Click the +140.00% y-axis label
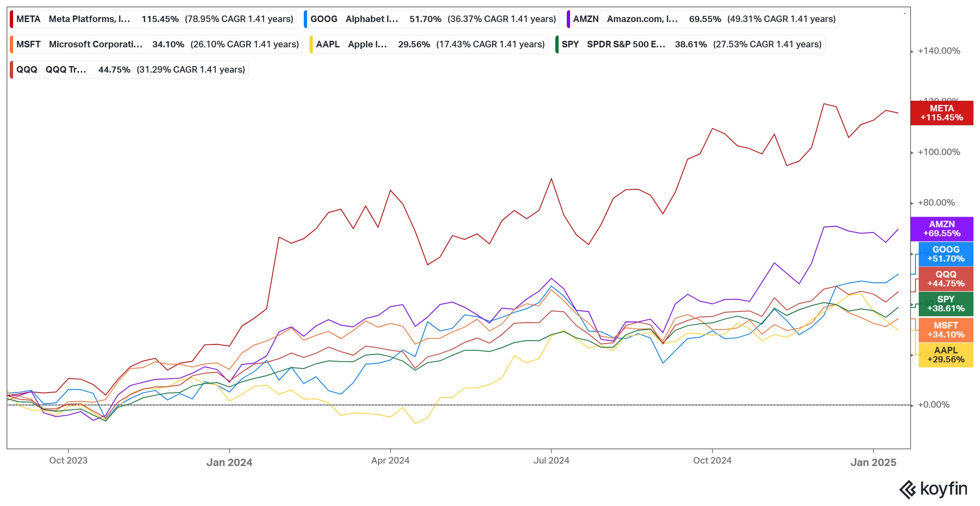Screen dimensions: 980x506 pos(939,51)
